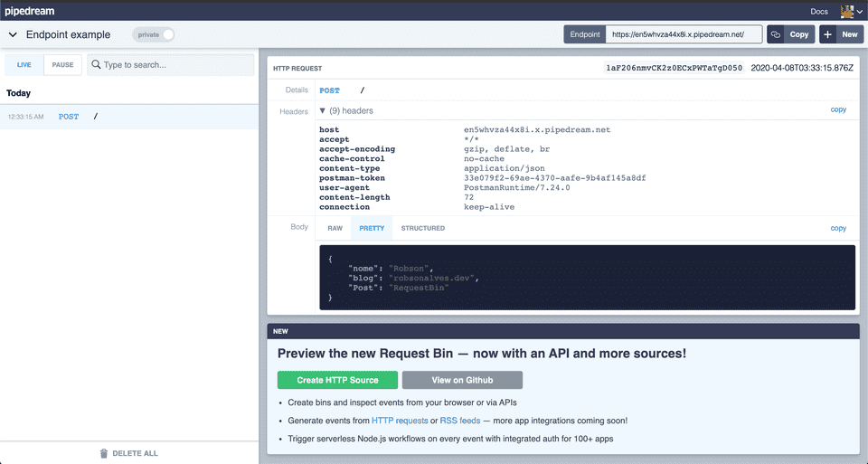Click DELETE ALL
The height and width of the screenshot is (464, 868).
(x=135, y=453)
